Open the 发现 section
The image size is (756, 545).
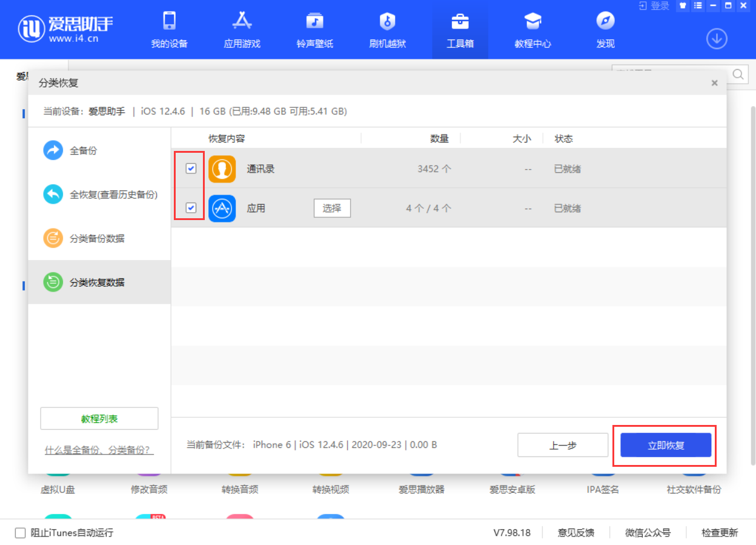[x=605, y=29]
